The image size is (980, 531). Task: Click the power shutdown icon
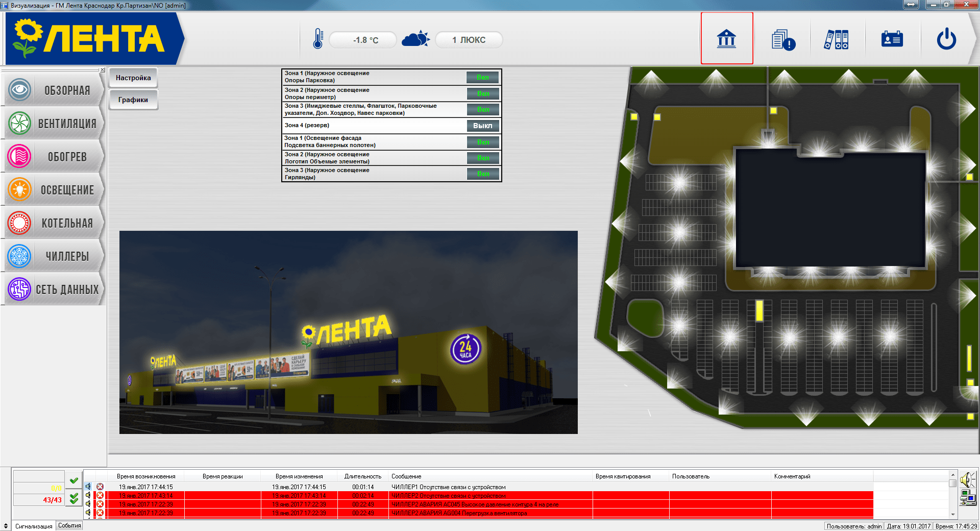pos(946,39)
